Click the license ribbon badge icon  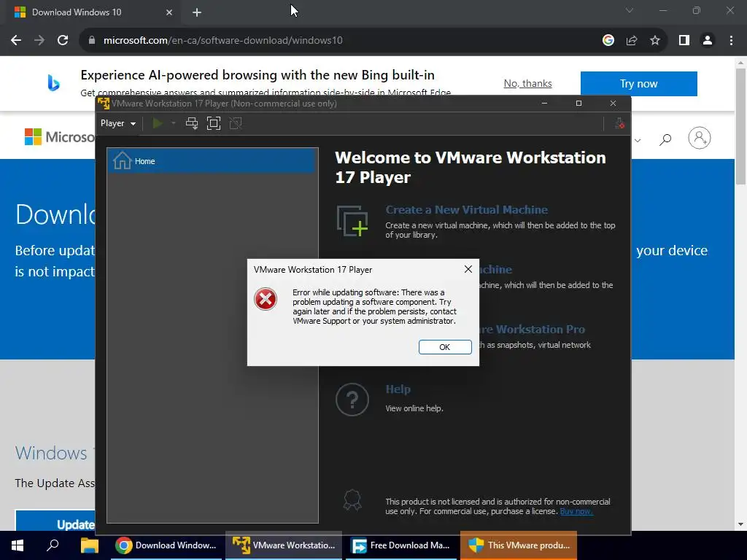(352, 500)
